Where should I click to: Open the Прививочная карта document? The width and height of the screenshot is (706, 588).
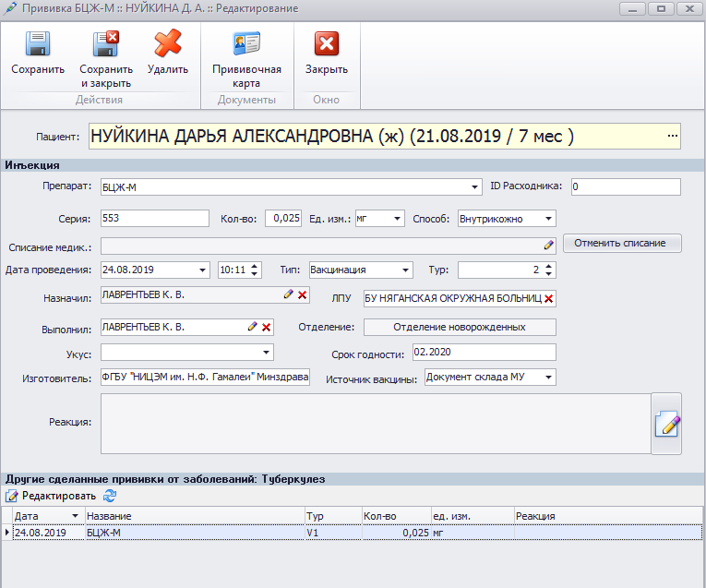click(x=246, y=44)
